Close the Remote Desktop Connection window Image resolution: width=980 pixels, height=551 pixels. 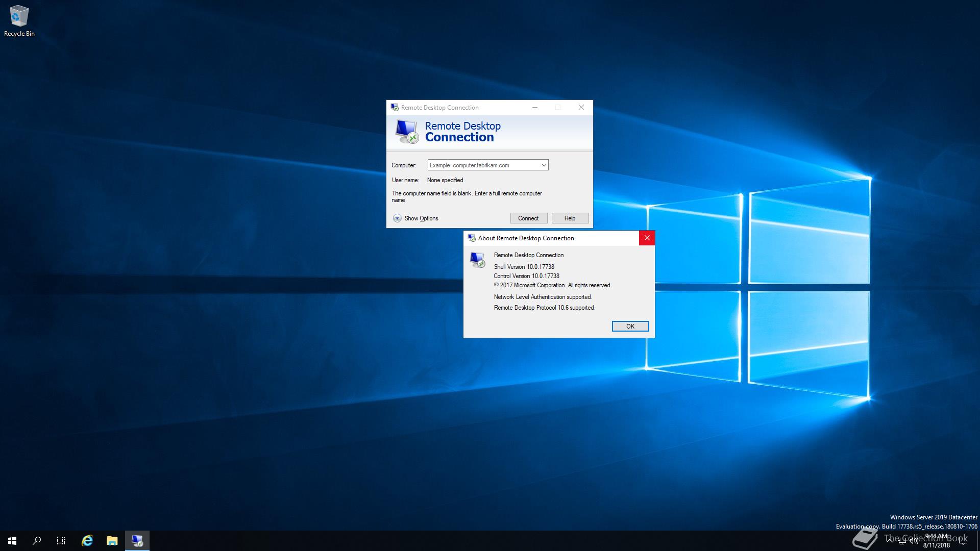581,108
